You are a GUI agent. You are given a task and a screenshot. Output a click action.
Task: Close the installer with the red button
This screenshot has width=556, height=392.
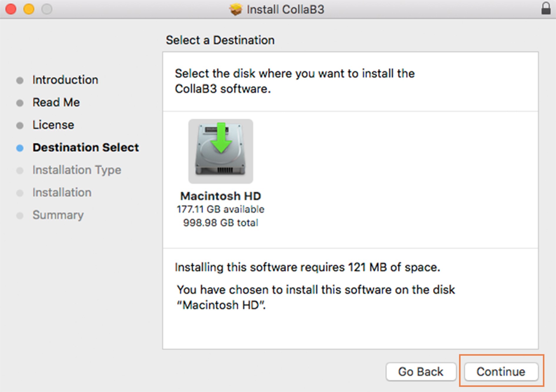click(11, 9)
